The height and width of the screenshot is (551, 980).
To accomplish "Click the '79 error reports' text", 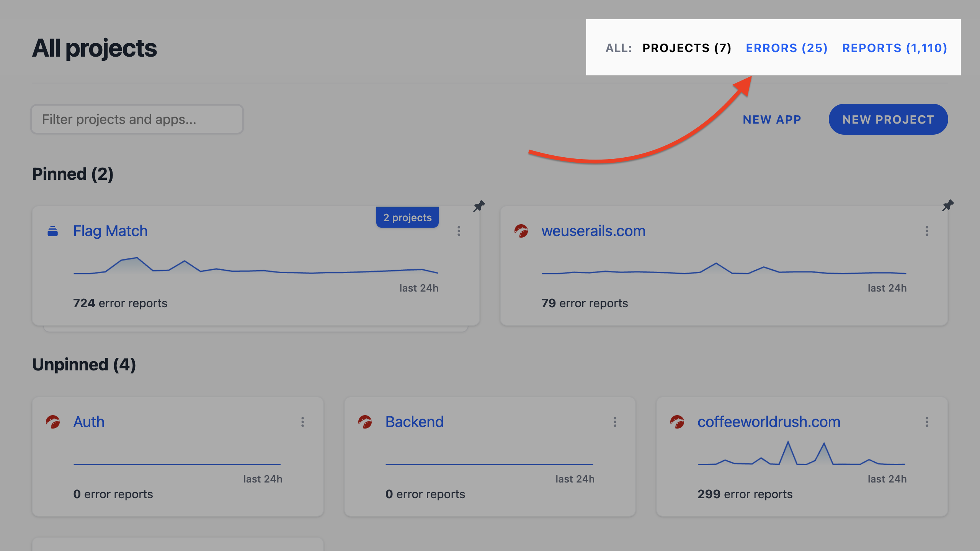I will (x=585, y=303).
